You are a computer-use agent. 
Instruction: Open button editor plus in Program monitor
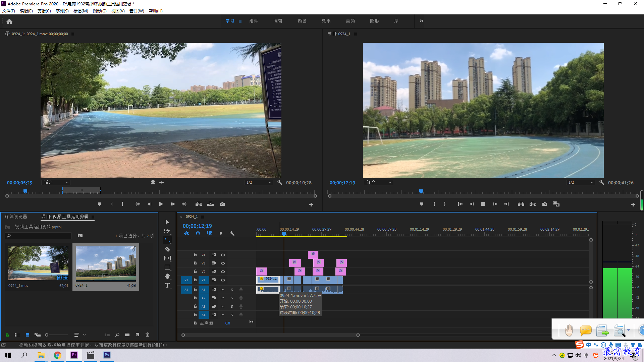tap(633, 204)
